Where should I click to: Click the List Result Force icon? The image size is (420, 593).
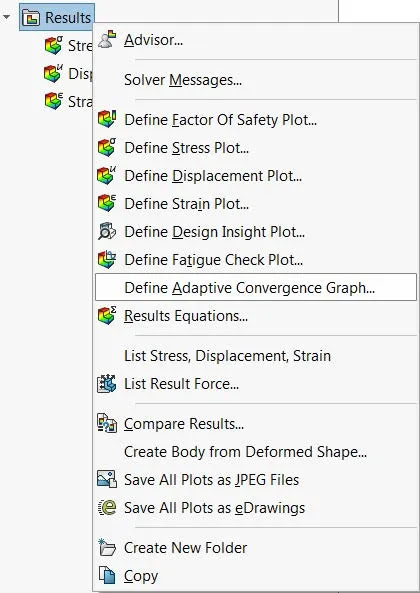[x=107, y=383]
